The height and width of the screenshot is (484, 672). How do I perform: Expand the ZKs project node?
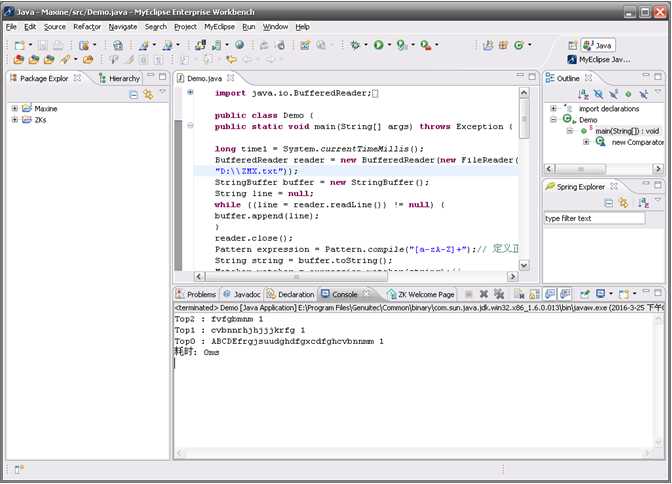[15, 120]
